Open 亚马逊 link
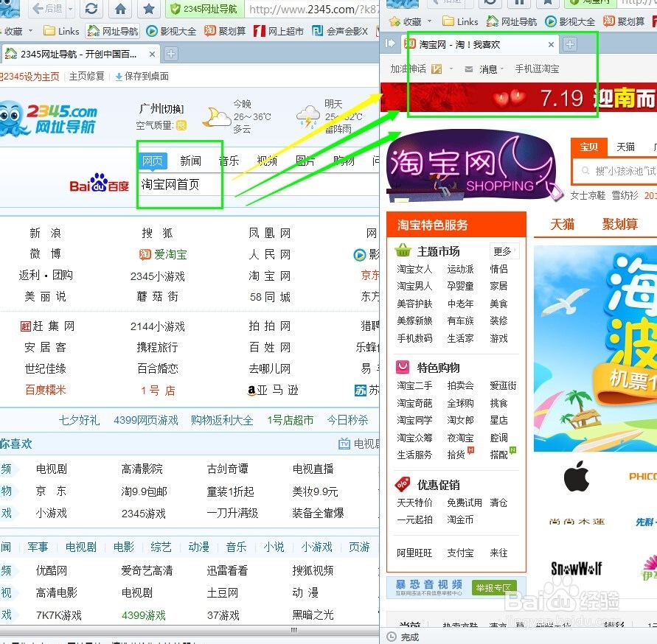 tap(273, 391)
